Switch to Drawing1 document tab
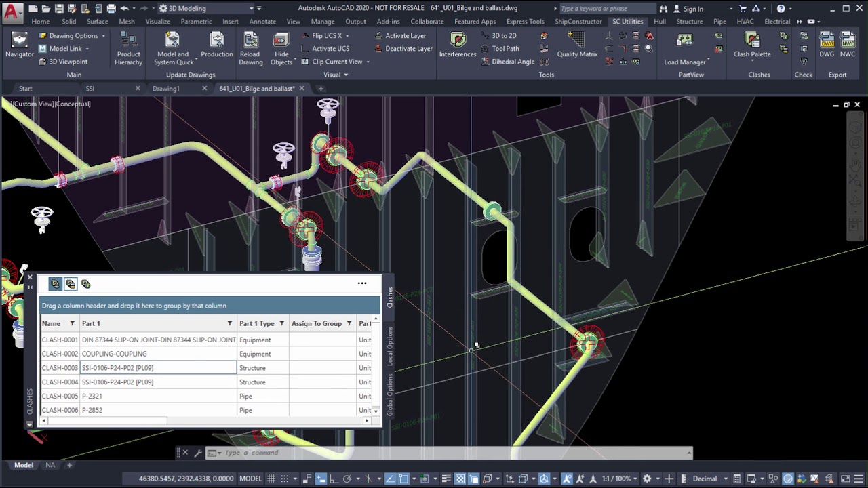The image size is (868, 488). point(165,89)
